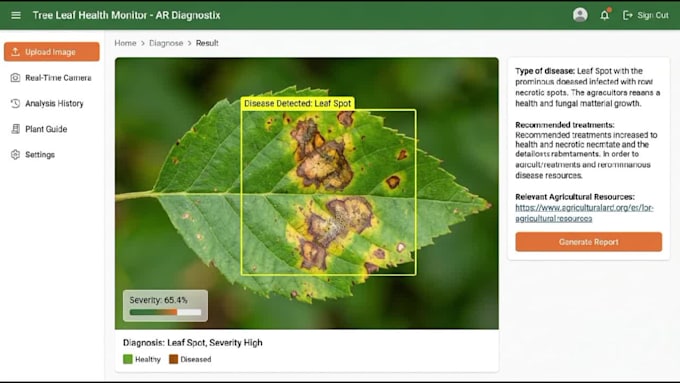The width and height of the screenshot is (680, 383).
Task: Click the green Healthy legend swatch
Action: [x=128, y=359]
